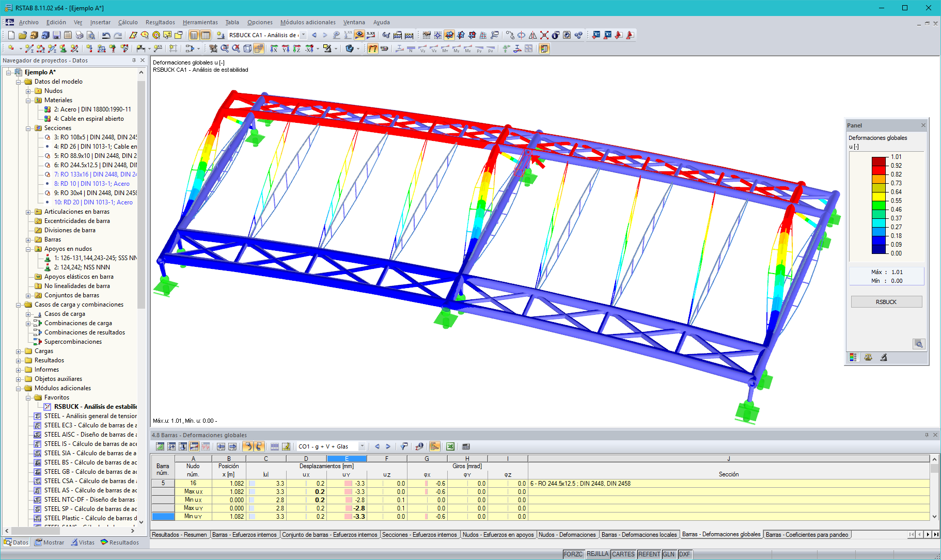This screenshot has height=560, width=941.
Task: Click the Vz shear diagram icon
Action: [434, 49]
